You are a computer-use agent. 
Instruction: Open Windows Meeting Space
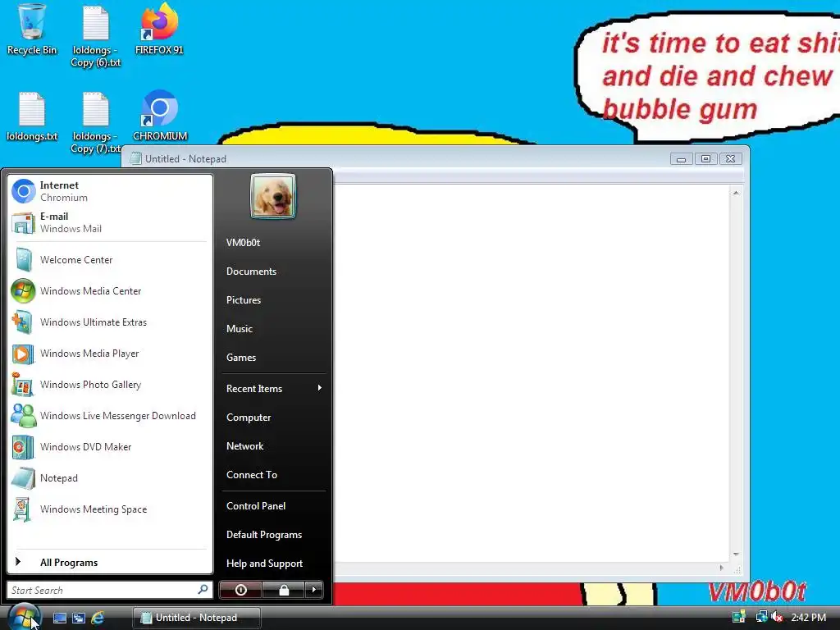pos(109,509)
